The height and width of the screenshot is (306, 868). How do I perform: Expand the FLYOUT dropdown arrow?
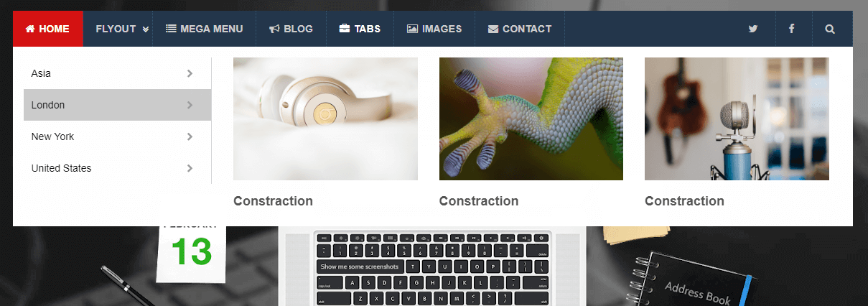146,29
